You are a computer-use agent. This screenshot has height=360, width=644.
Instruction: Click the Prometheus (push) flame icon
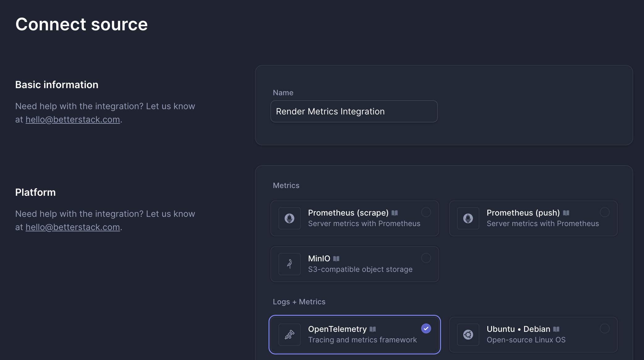[468, 218]
